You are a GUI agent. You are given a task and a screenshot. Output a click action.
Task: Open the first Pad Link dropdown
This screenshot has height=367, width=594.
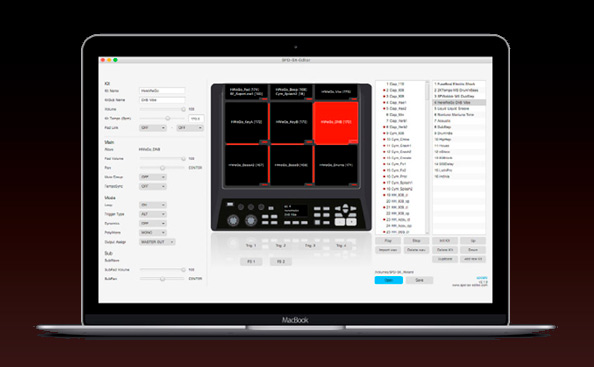click(x=153, y=128)
